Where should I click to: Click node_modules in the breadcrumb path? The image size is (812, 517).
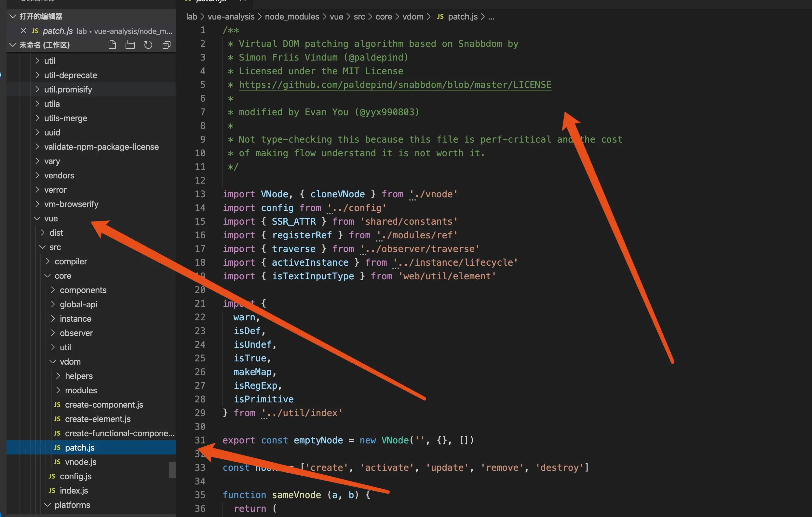(292, 17)
